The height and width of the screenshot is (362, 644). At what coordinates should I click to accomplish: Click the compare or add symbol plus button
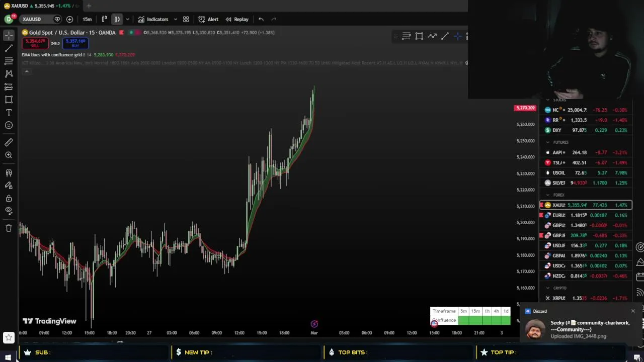click(69, 19)
